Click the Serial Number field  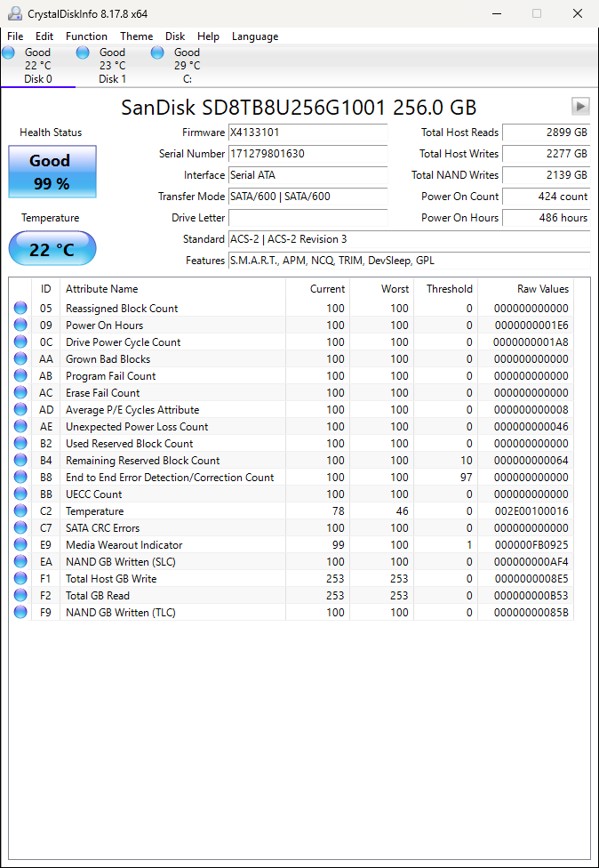coord(307,154)
